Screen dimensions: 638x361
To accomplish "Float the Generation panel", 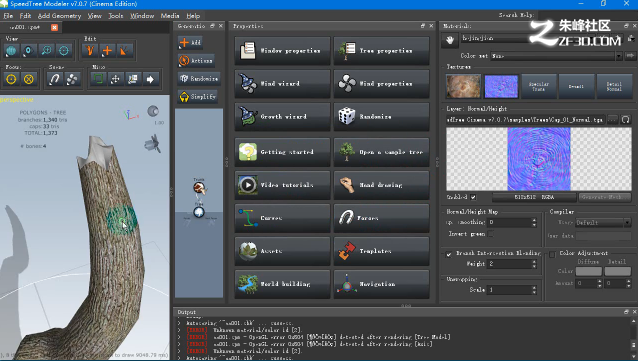I will (x=212, y=26).
